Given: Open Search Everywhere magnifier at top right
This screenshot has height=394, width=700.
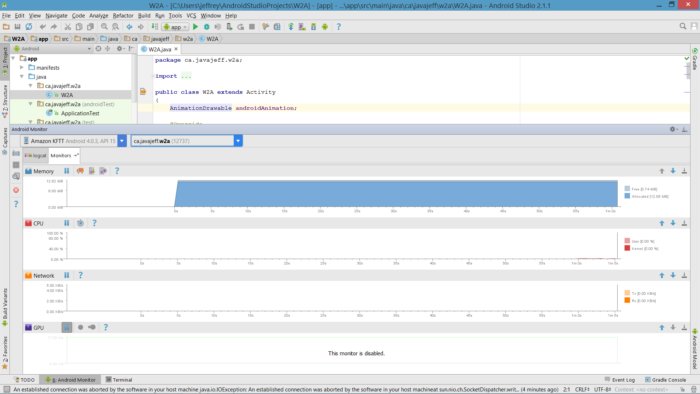Looking at the screenshot, I should (683, 27).
